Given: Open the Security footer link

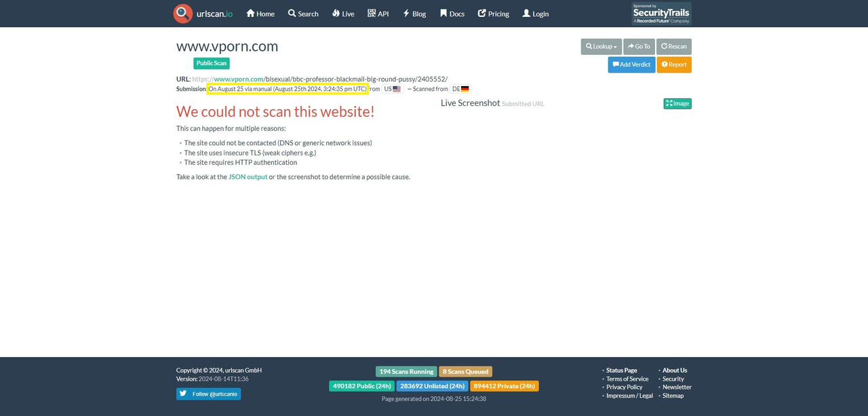Looking at the screenshot, I should coord(673,379).
